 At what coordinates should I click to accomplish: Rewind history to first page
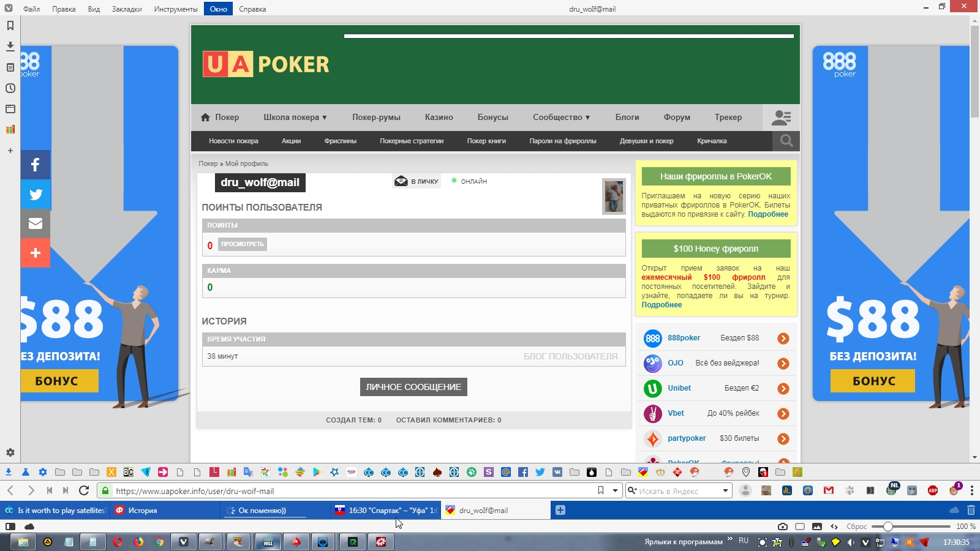pyautogui.click(x=50, y=490)
